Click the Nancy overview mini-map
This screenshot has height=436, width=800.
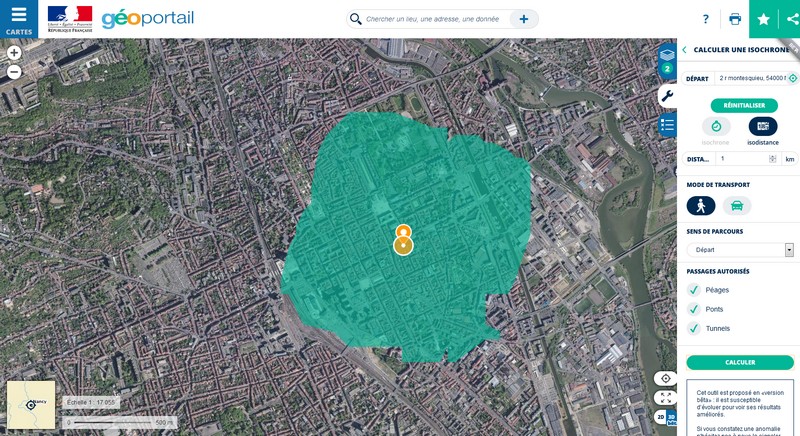[x=31, y=405]
